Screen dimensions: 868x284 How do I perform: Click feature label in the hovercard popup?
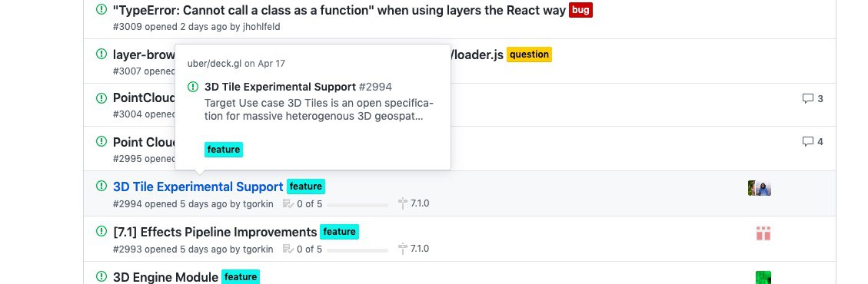224,150
